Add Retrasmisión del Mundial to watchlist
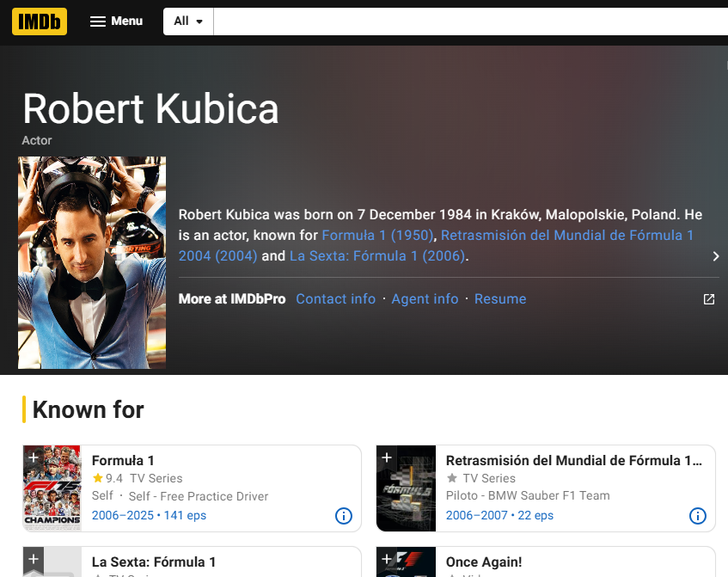 click(x=387, y=457)
